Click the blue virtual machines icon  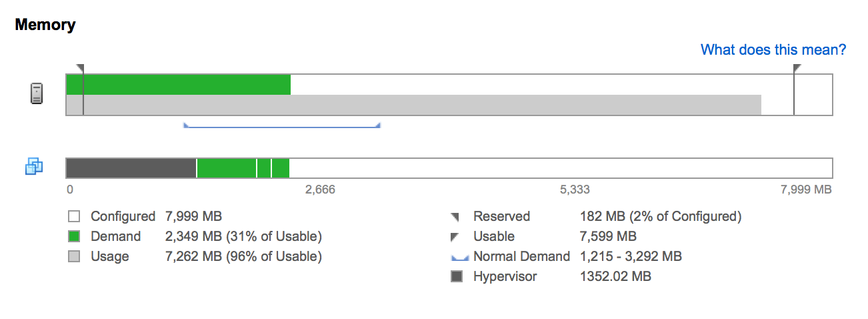point(34,166)
